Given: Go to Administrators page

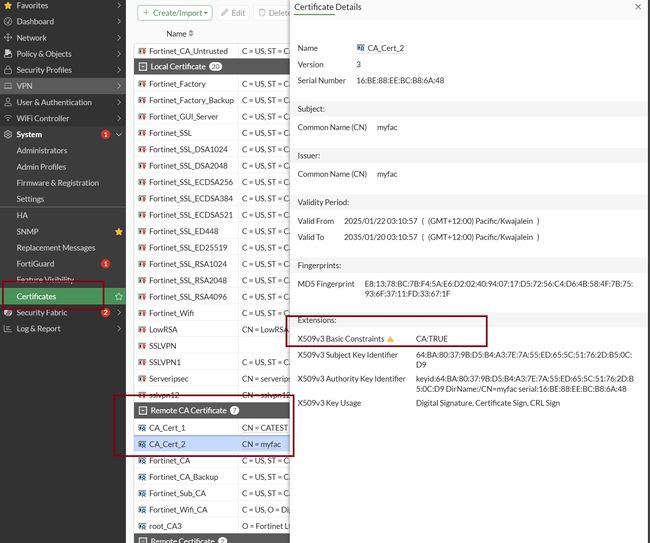Looking at the screenshot, I should click(x=42, y=150).
